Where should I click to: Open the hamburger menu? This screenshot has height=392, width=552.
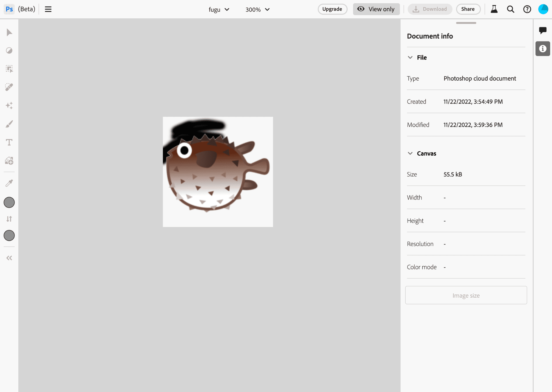coord(48,9)
